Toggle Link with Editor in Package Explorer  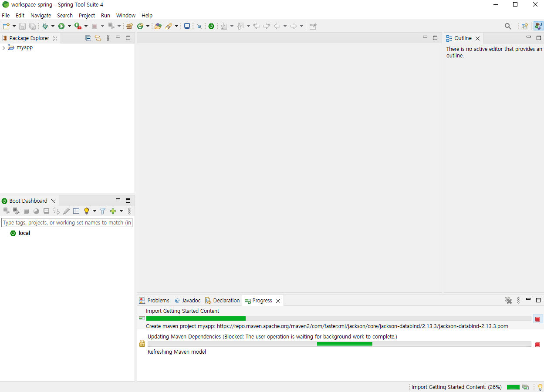98,38
